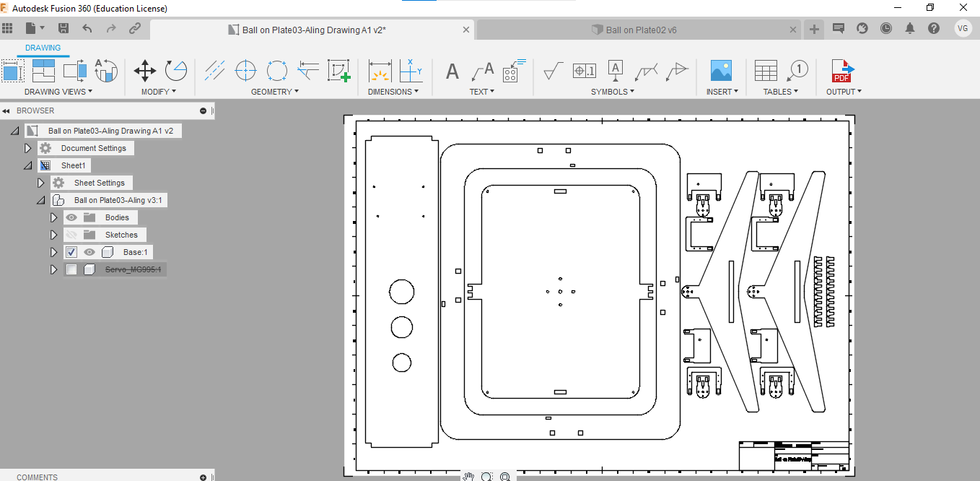This screenshot has height=481, width=980.
Task: Click the Output PDF icon
Action: pos(841,71)
